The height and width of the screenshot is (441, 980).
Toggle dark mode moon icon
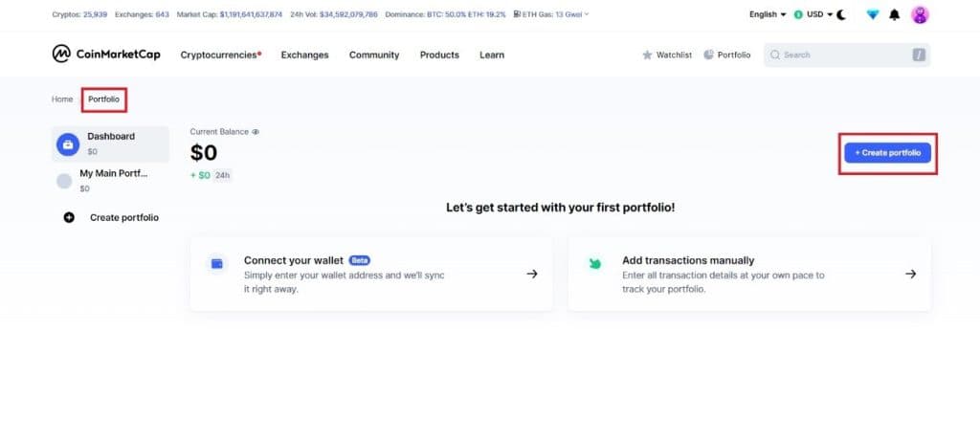(x=841, y=14)
